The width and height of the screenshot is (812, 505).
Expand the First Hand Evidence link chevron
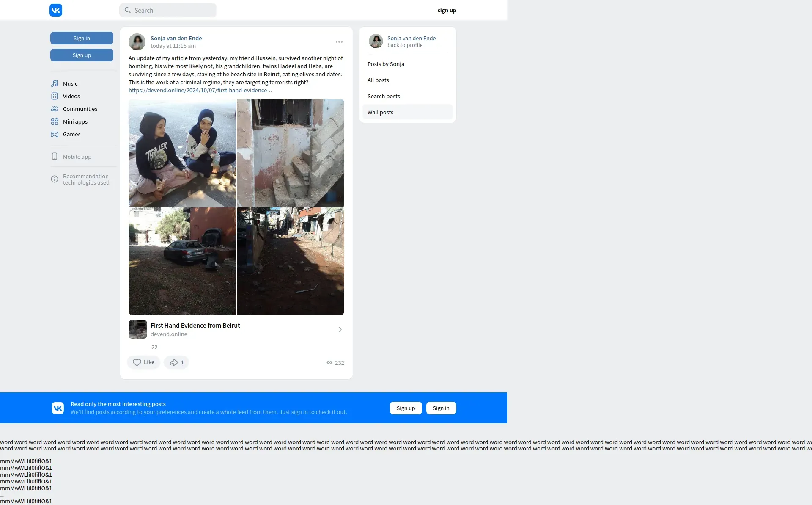click(x=340, y=329)
